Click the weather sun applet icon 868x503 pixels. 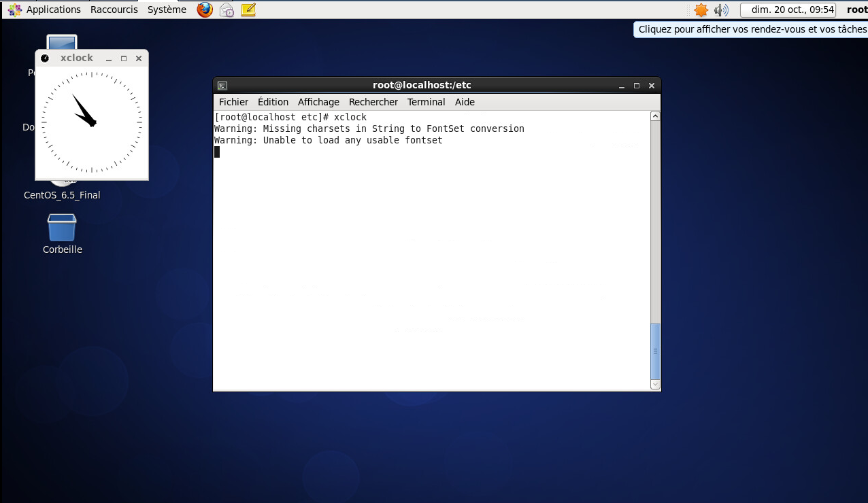tap(701, 10)
